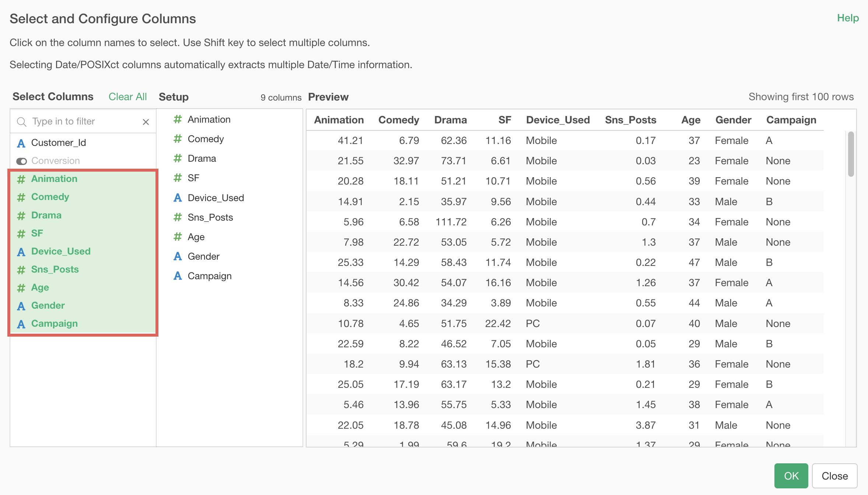Click the hash icon beside Comedy in Setup list
This screenshot has height=495, width=868.
click(178, 139)
